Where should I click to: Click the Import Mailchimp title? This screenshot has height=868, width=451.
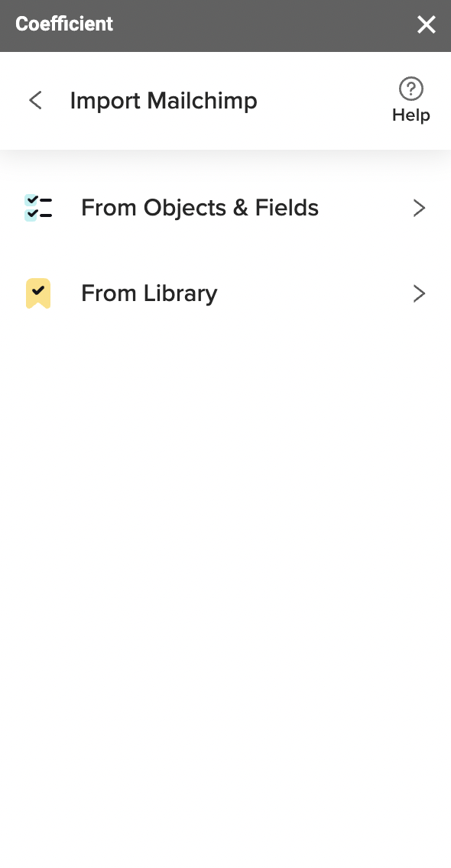[x=164, y=100]
